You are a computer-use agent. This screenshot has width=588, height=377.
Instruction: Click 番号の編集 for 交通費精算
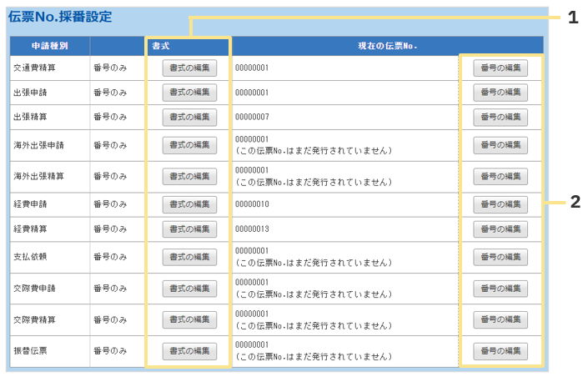pos(500,68)
